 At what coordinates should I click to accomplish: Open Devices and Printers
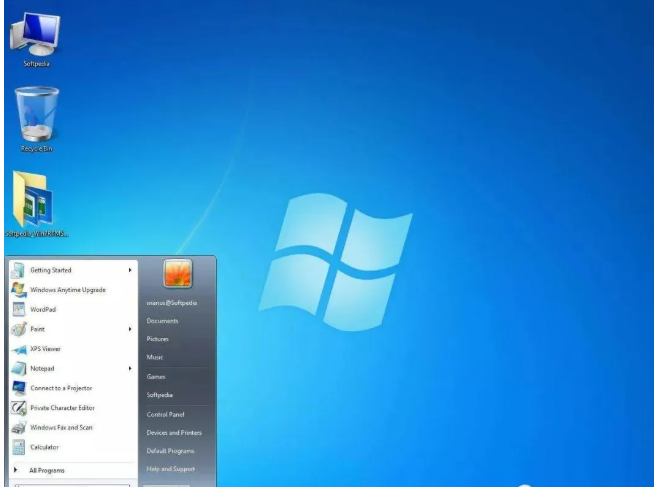(174, 433)
